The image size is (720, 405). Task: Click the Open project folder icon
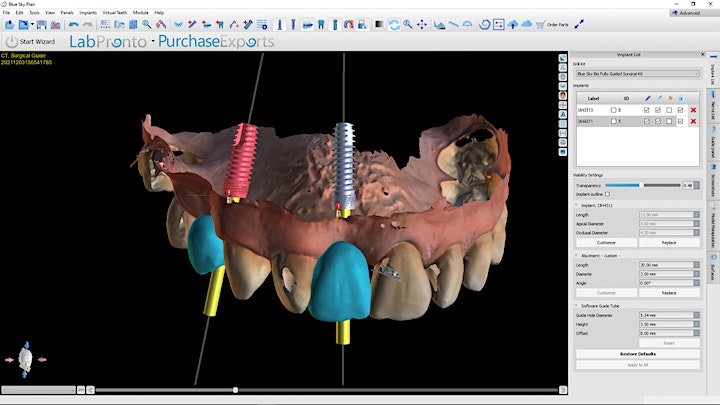click(9, 25)
